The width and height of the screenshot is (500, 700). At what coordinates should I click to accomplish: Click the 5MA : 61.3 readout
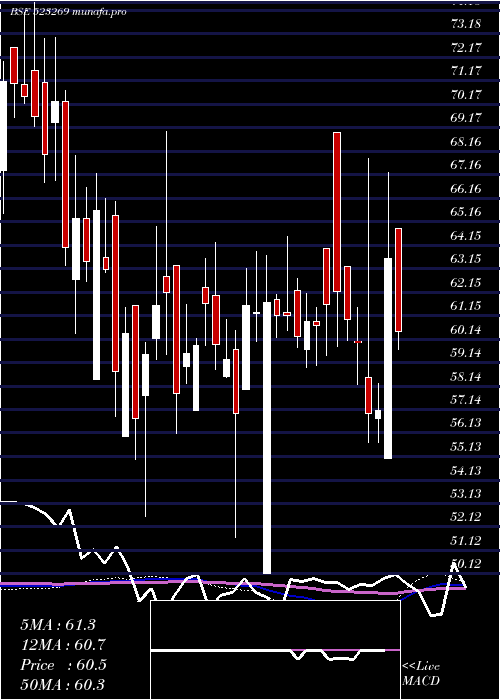click(58, 625)
